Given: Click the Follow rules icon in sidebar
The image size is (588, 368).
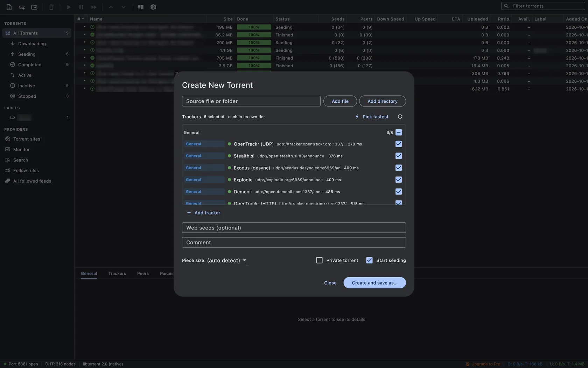Looking at the screenshot, I should click(x=8, y=170).
